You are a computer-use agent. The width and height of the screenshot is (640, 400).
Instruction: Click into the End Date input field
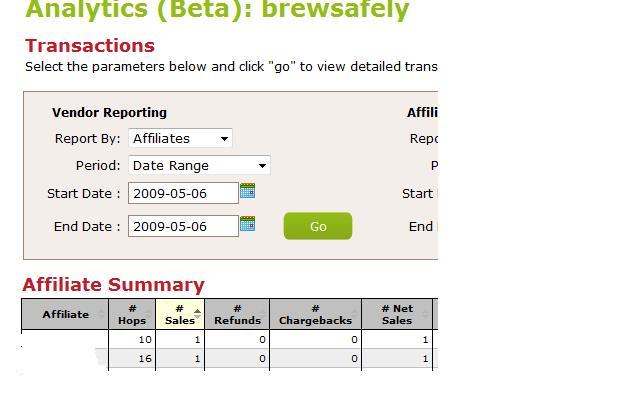point(183,226)
